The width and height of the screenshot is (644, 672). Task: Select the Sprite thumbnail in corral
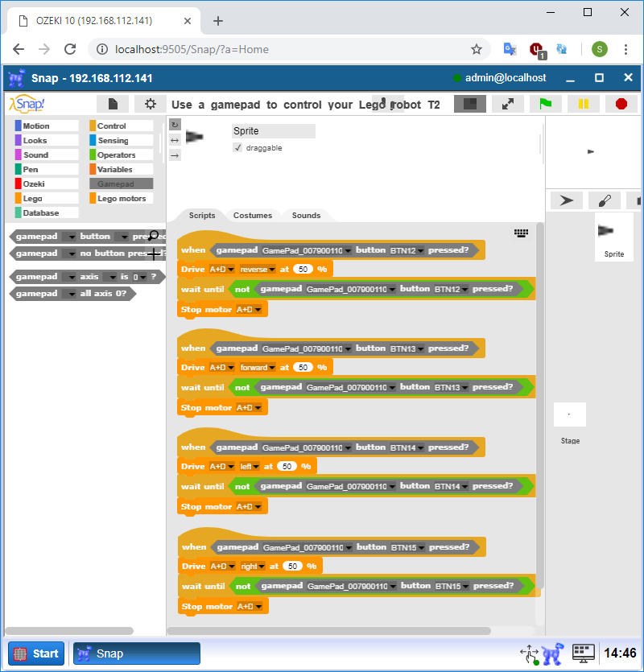tap(614, 237)
